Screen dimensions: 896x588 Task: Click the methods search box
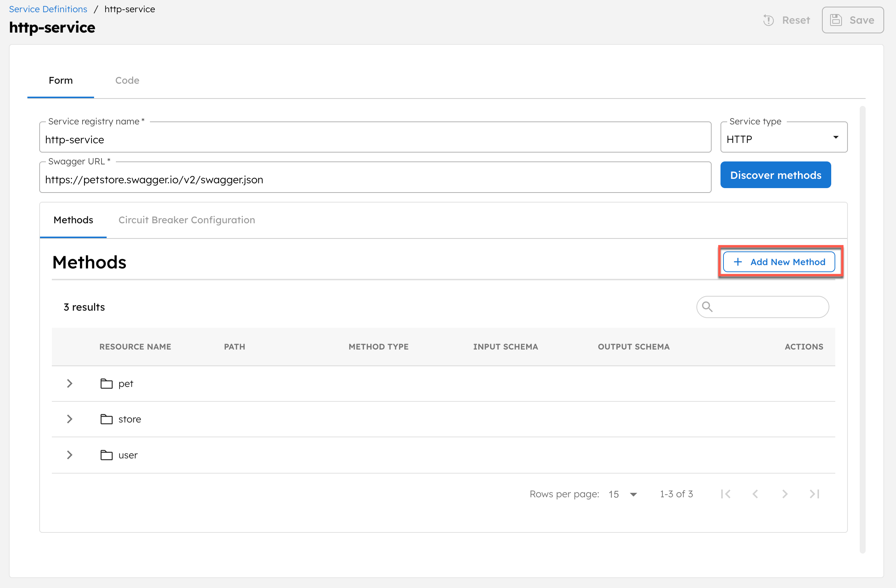click(x=763, y=307)
